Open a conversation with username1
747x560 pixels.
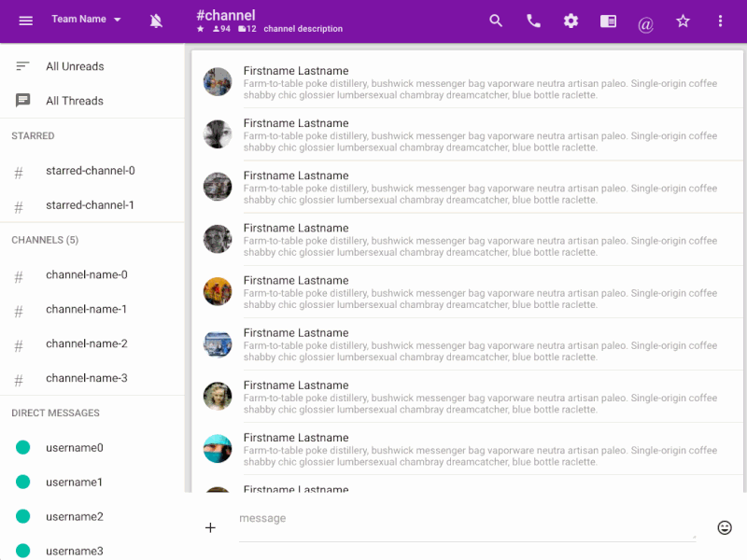tap(75, 482)
